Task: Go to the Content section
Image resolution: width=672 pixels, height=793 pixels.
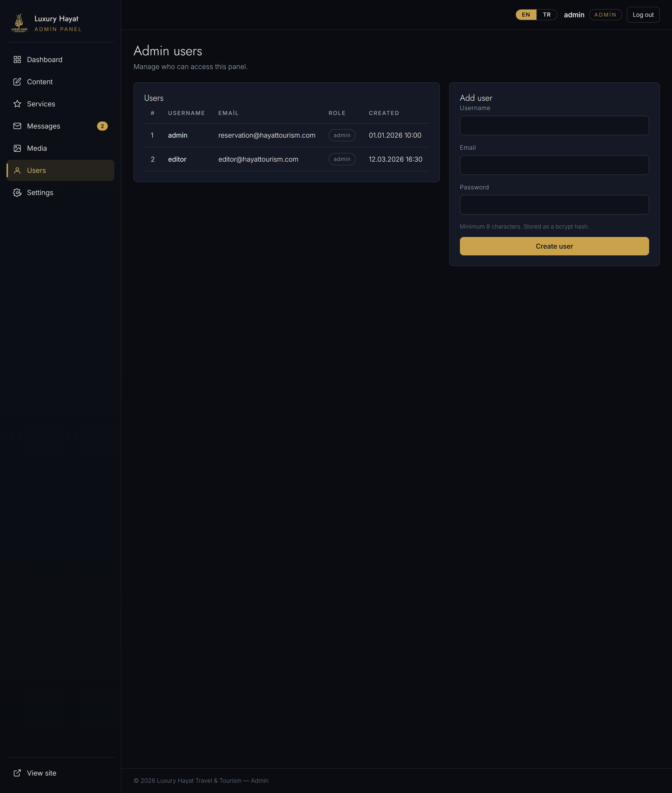Action: pos(61,81)
